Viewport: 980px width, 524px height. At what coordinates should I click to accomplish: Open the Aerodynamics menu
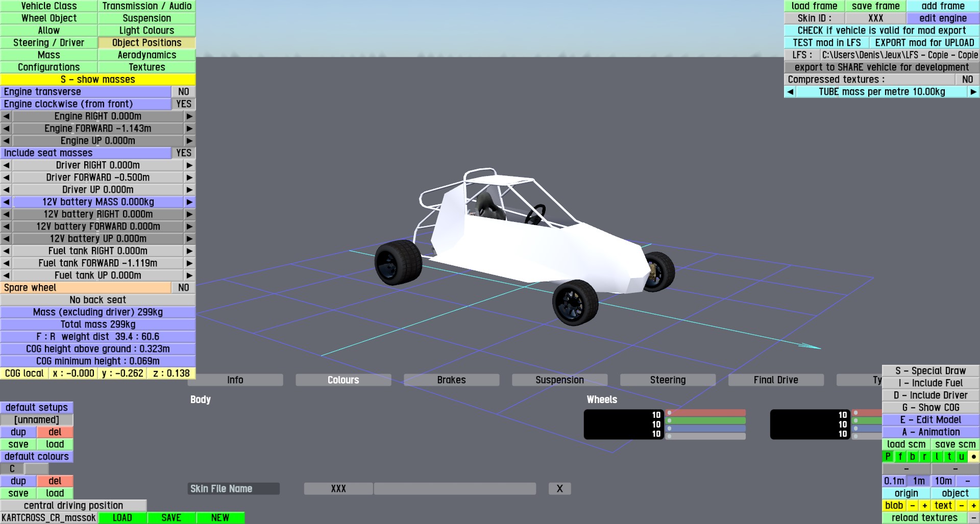(147, 55)
